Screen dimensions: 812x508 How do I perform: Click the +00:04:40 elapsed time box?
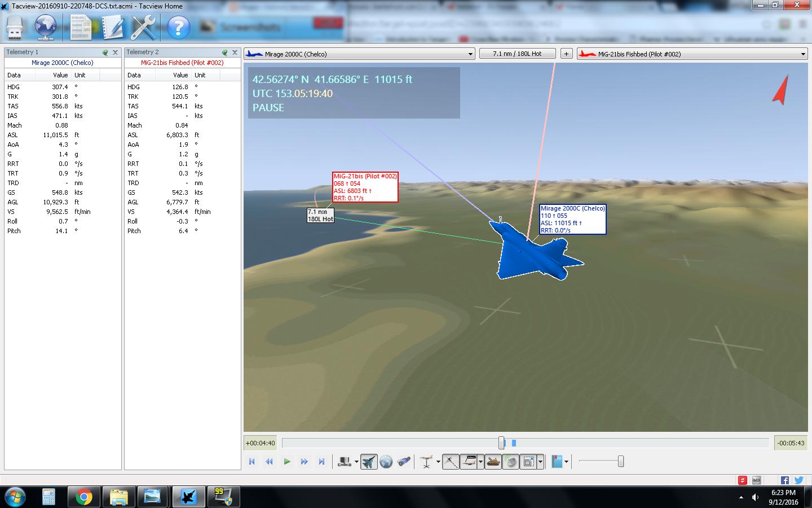click(x=261, y=443)
